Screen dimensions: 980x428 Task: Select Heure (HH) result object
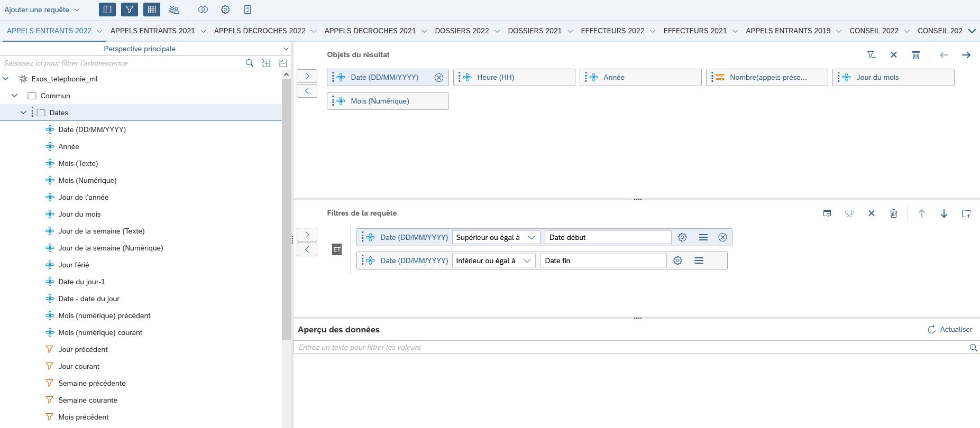click(514, 78)
